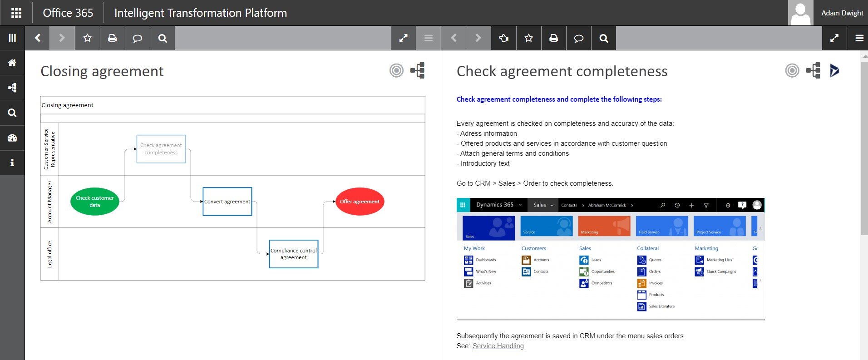Expand the left pane to full screen
868x360 pixels.
[403, 38]
